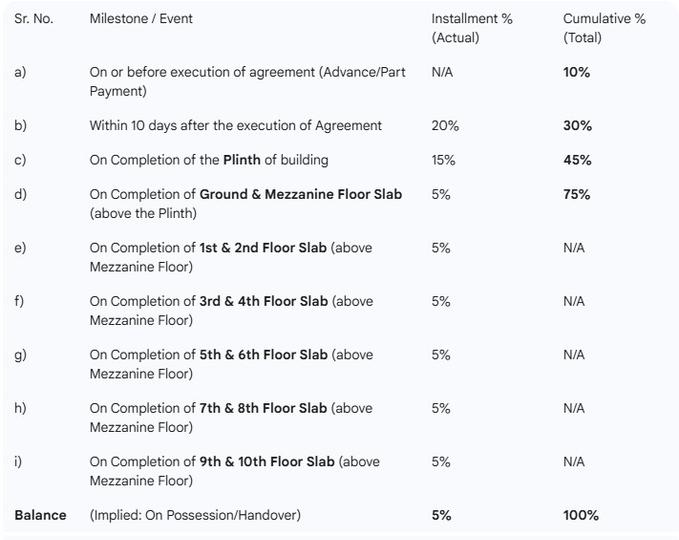The height and width of the screenshot is (540, 679).
Task: Select the Ground & Mezzanine Floor Slab milestone
Action: coord(245,203)
